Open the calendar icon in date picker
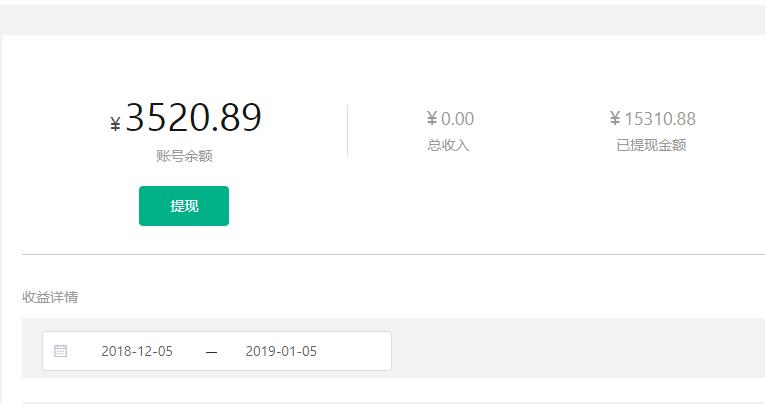Viewport: 765px width, 404px height. (x=61, y=351)
